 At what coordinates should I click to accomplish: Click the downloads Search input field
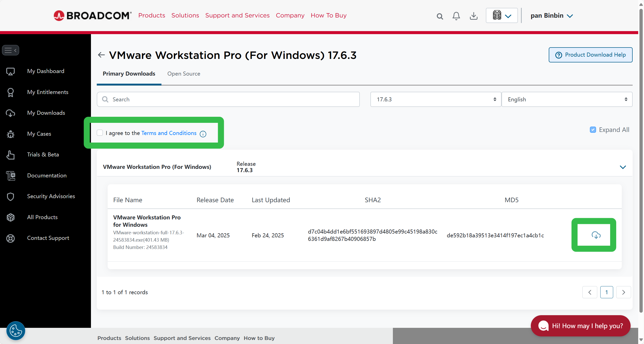(228, 99)
